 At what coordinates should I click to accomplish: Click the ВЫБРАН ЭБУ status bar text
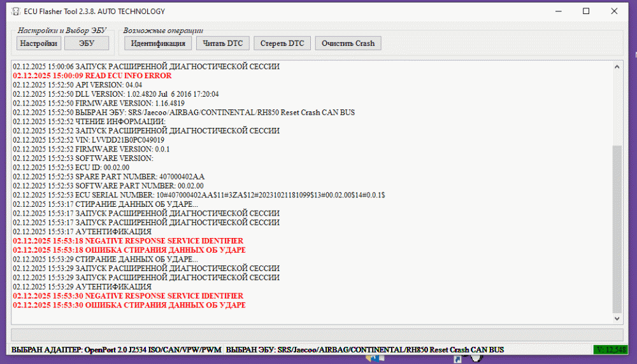364,350
